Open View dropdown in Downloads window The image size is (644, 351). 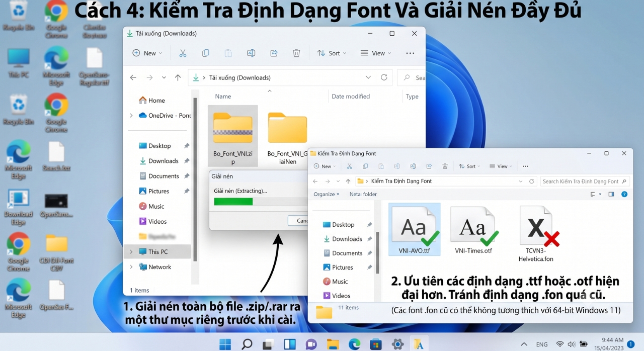coord(376,53)
